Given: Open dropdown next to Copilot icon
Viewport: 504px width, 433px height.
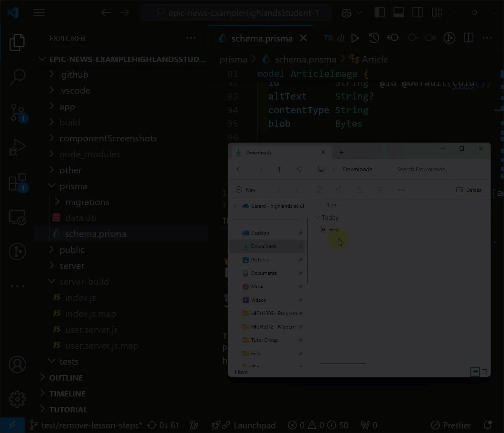Looking at the screenshot, I should tap(359, 13).
